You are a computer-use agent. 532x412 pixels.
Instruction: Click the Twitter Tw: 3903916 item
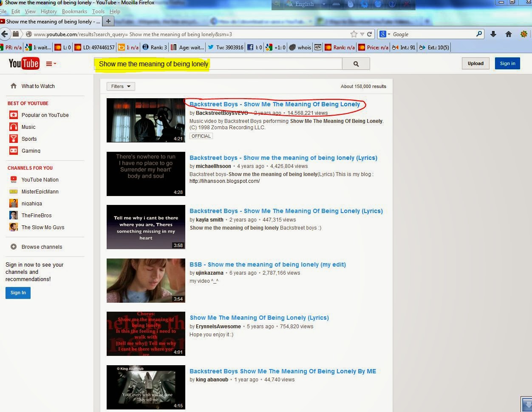tap(226, 47)
